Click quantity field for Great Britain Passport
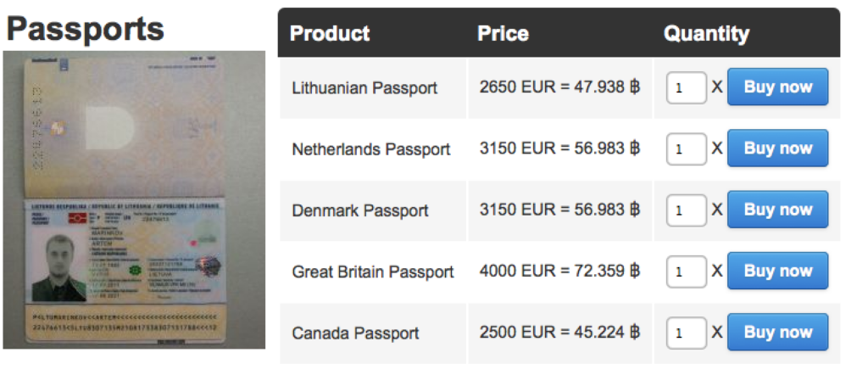 tap(686, 271)
